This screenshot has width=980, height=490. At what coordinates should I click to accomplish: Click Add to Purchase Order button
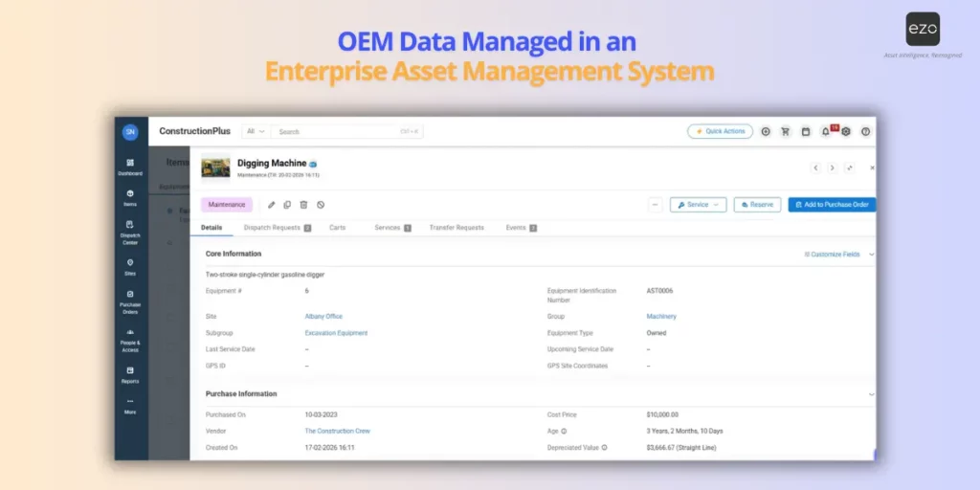pyautogui.click(x=832, y=205)
